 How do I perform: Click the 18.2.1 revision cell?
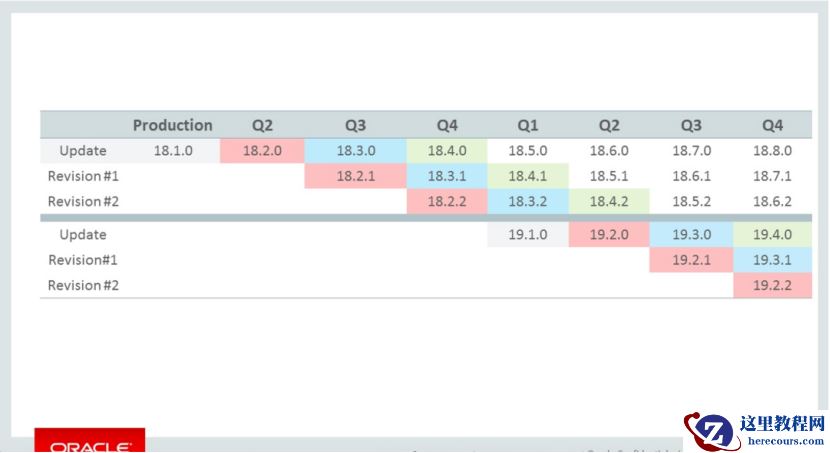355,176
